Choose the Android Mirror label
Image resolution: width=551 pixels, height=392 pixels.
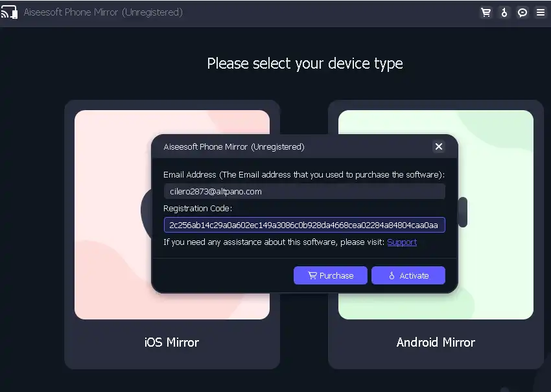(x=436, y=342)
